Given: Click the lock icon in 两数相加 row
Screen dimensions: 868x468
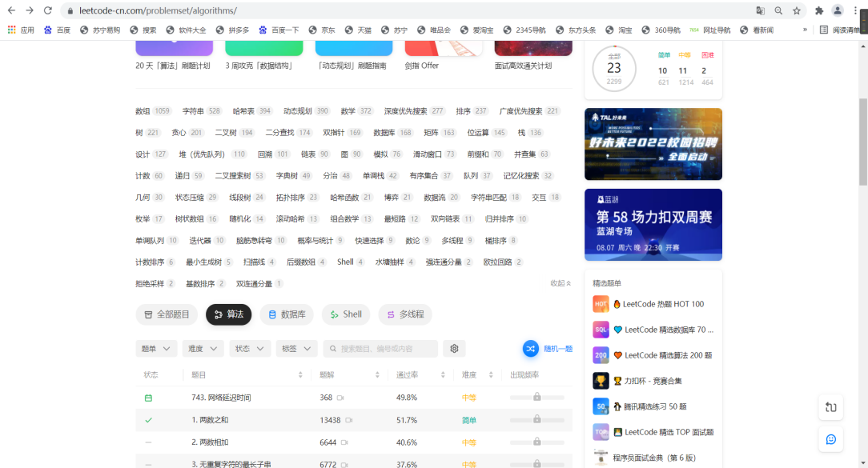Looking at the screenshot, I should tap(537, 442).
